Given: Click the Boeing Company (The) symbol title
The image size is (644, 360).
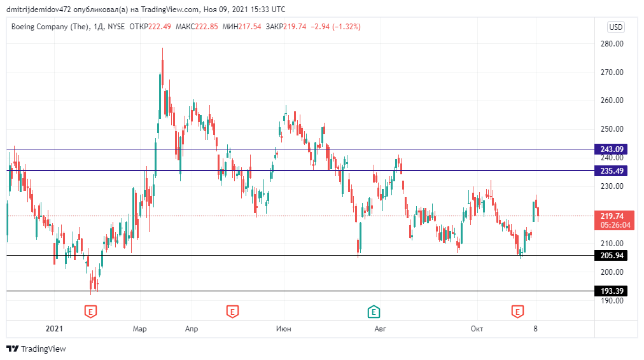Looking at the screenshot, I should coord(50,27).
